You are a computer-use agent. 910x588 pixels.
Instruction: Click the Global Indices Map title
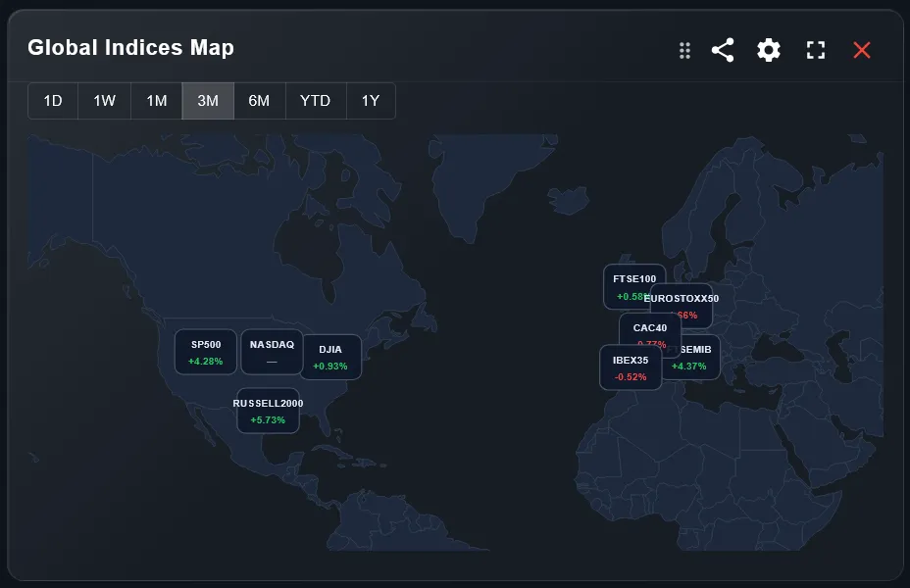[x=130, y=48]
